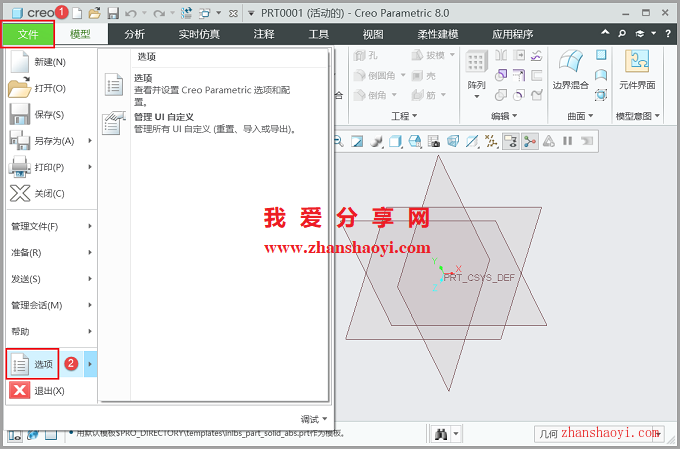680x449 pixels.
Task: Expand the 编辑 group dropdown
Action: click(x=504, y=116)
